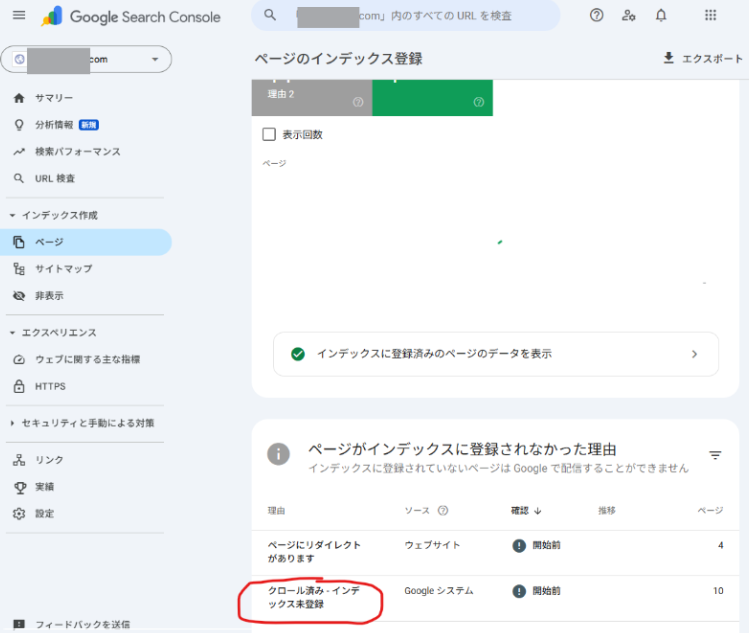Open the property selector dropdown

point(86,59)
